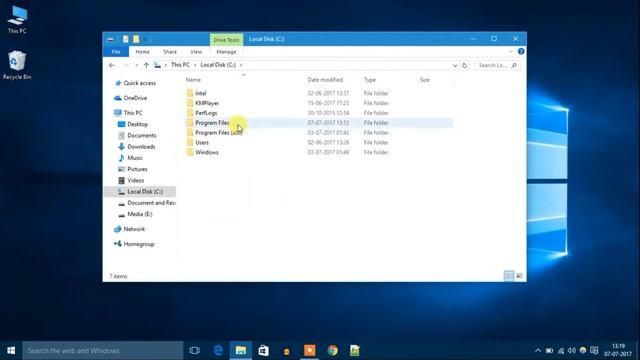Select the Program Files (x86) folder
Viewport: 640px width, 360px height.
click(x=218, y=132)
